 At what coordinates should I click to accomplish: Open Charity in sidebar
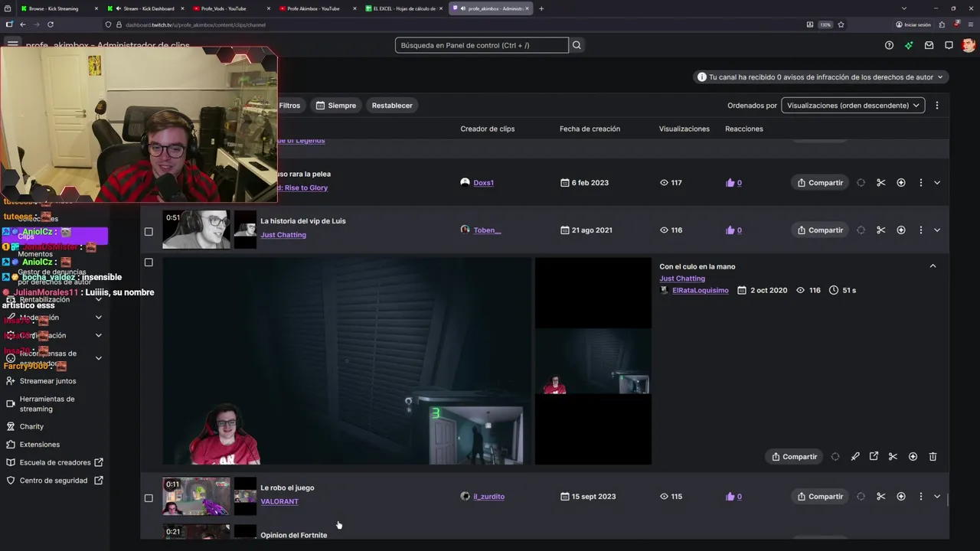31,427
